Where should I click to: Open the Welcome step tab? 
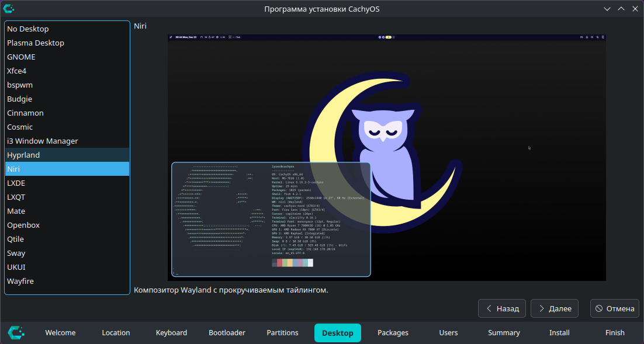coord(60,332)
